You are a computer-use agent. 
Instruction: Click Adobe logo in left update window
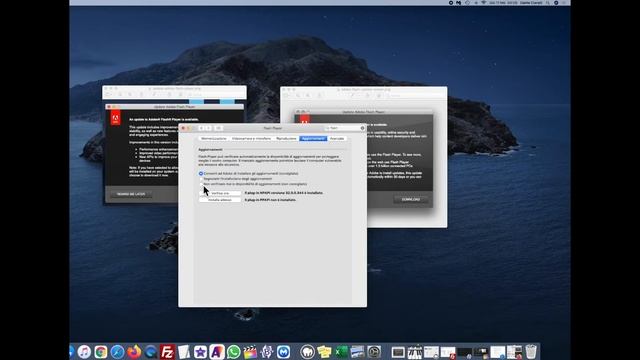coord(116,118)
